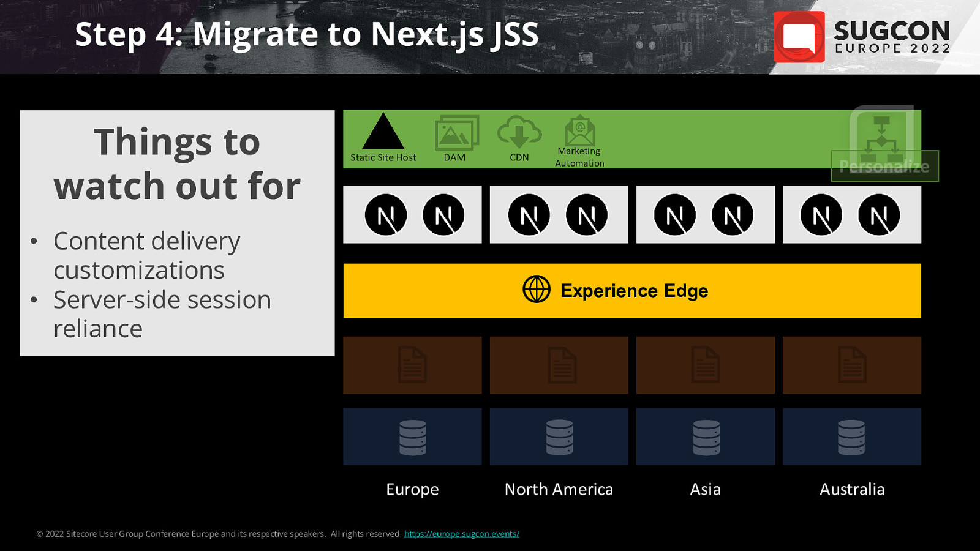The width and height of the screenshot is (980, 551).
Task: Click the CDN label text
Action: click(x=519, y=157)
